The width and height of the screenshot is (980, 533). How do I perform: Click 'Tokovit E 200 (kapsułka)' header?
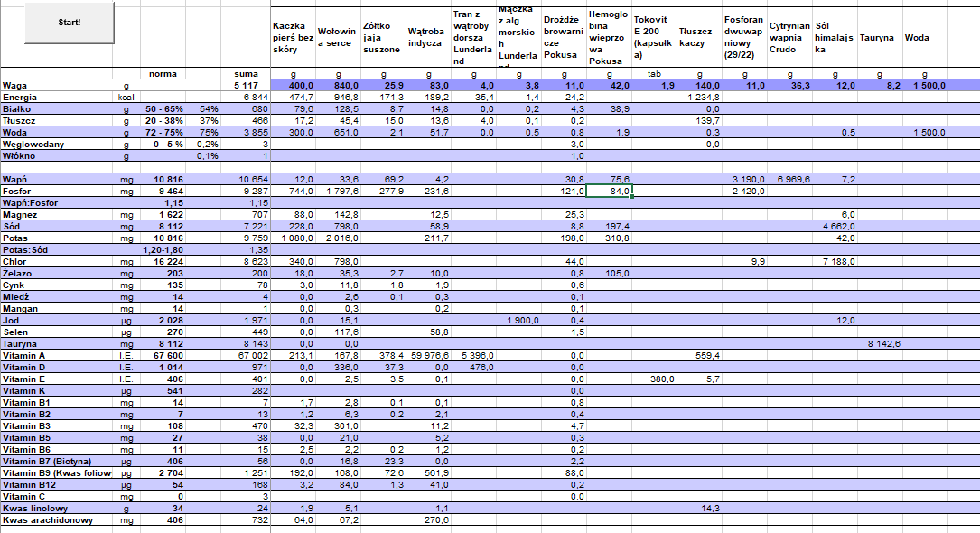pyautogui.click(x=654, y=38)
